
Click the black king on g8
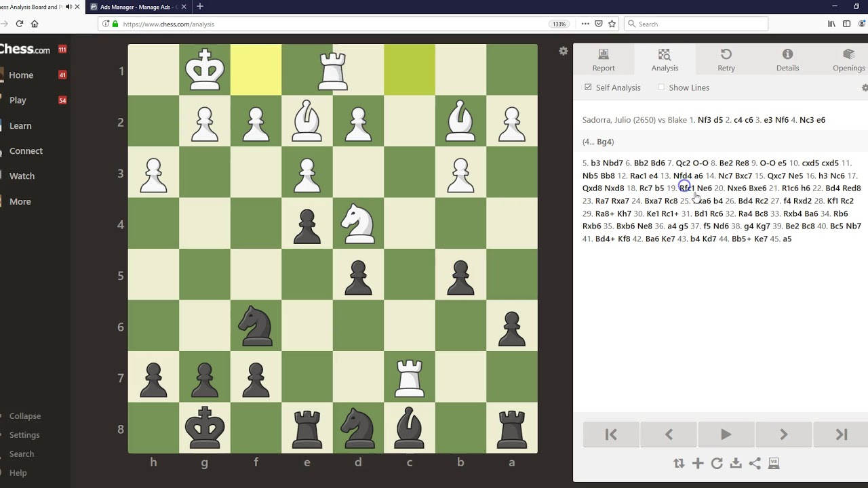coord(205,428)
